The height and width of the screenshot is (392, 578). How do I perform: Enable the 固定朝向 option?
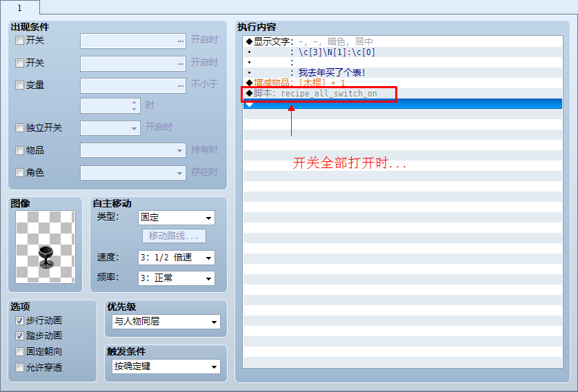[19, 352]
